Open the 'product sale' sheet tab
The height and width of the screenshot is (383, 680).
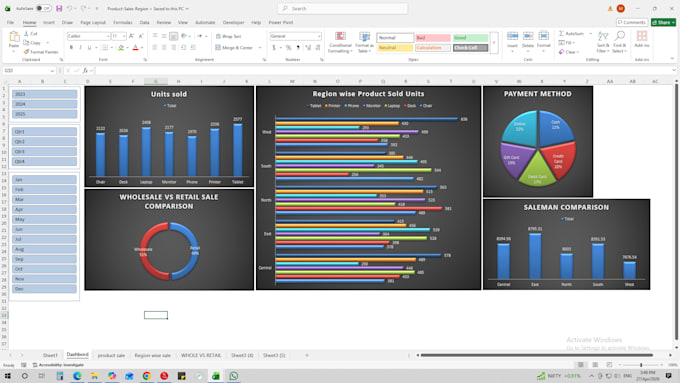pos(111,355)
